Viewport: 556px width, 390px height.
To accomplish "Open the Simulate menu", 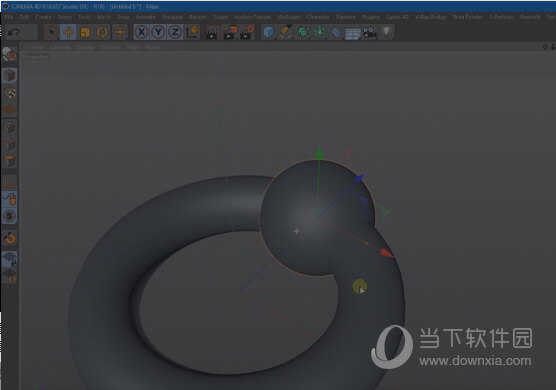I will pyautogui.click(x=172, y=17).
